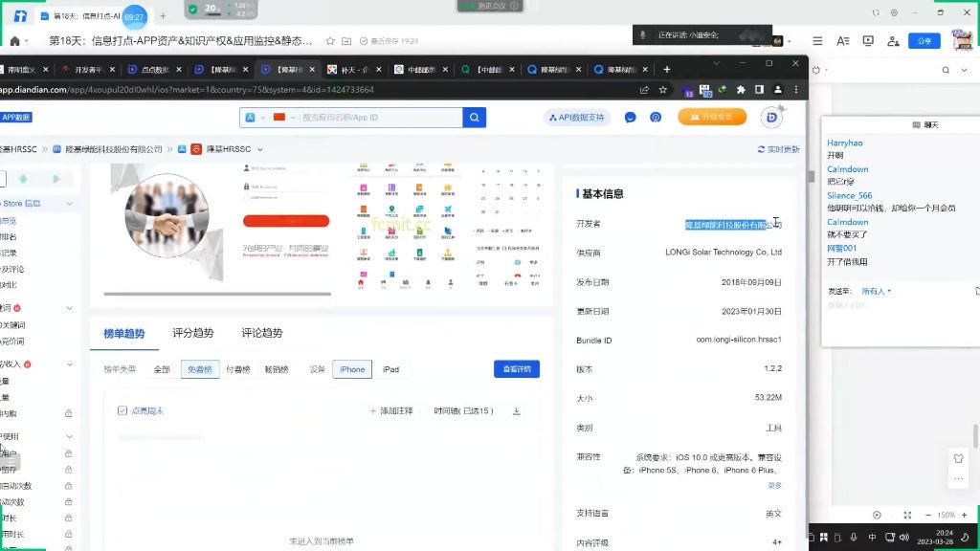
Task: Click 隆基绿能科技股份有限公司 breadcrumb link
Action: [x=113, y=149]
